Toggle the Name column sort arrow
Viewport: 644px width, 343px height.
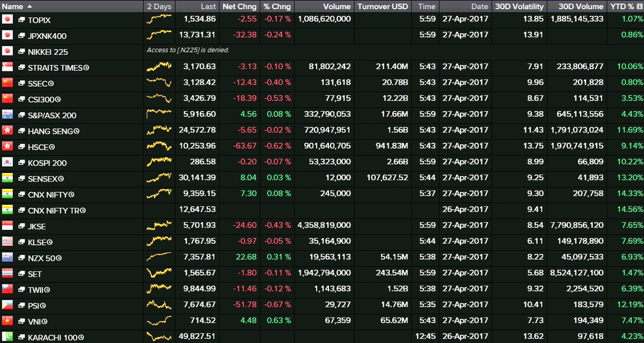click(x=29, y=6)
